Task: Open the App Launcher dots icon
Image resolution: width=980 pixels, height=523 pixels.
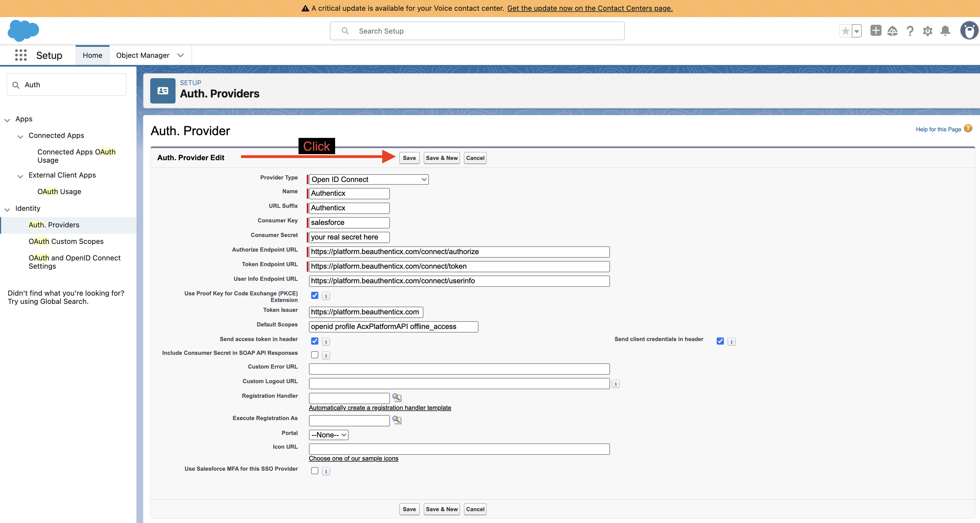Action: coord(21,55)
